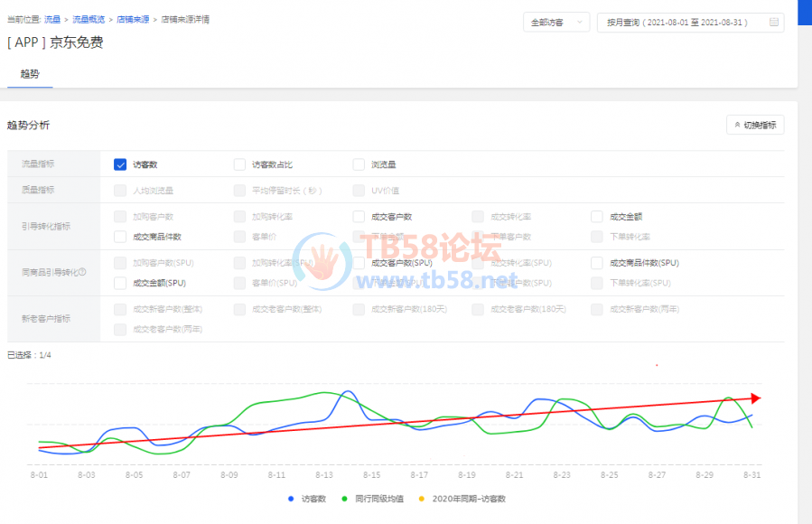The width and height of the screenshot is (812, 524).
Task: Click the 平均停留时长（秒） checkbox
Action: (239, 191)
